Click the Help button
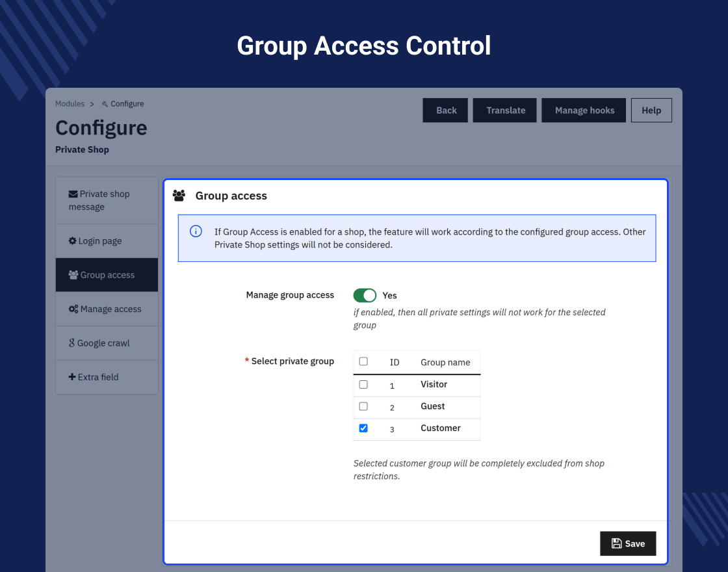The width and height of the screenshot is (728, 572). (651, 110)
